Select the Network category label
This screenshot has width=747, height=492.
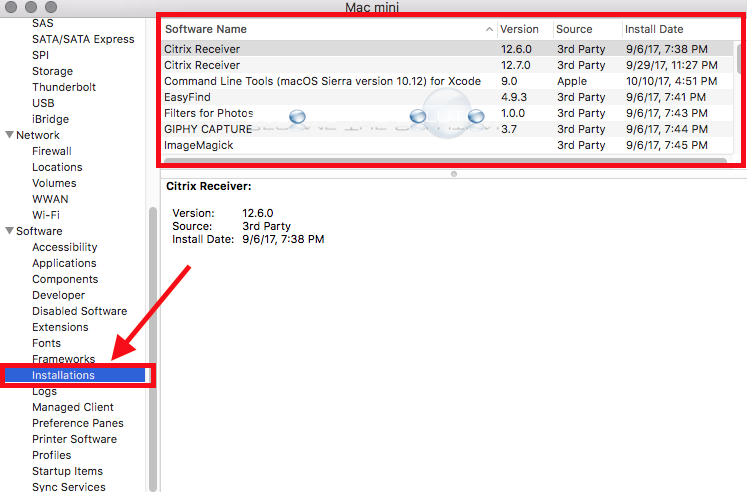pyautogui.click(x=38, y=135)
